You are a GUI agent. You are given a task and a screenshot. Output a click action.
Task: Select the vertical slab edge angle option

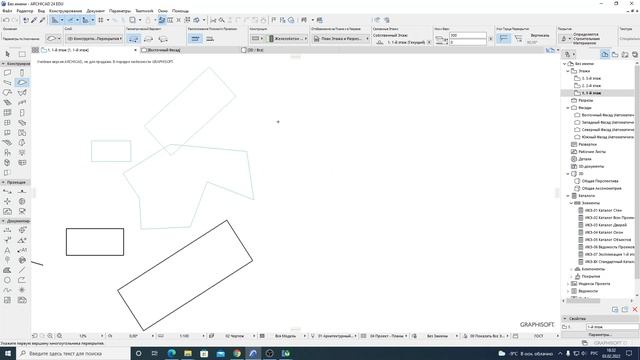point(504,38)
